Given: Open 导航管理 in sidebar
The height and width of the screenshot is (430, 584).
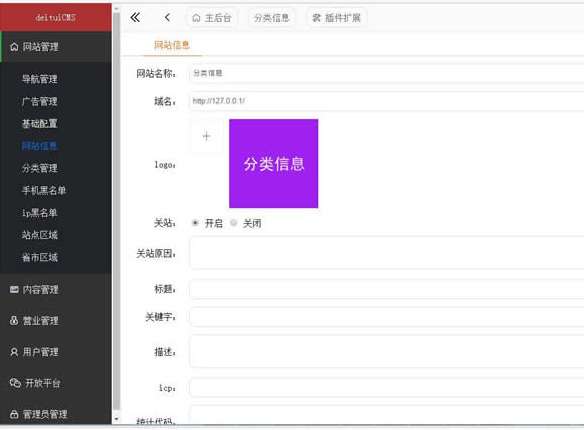Looking at the screenshot, I should pos(39,79).
